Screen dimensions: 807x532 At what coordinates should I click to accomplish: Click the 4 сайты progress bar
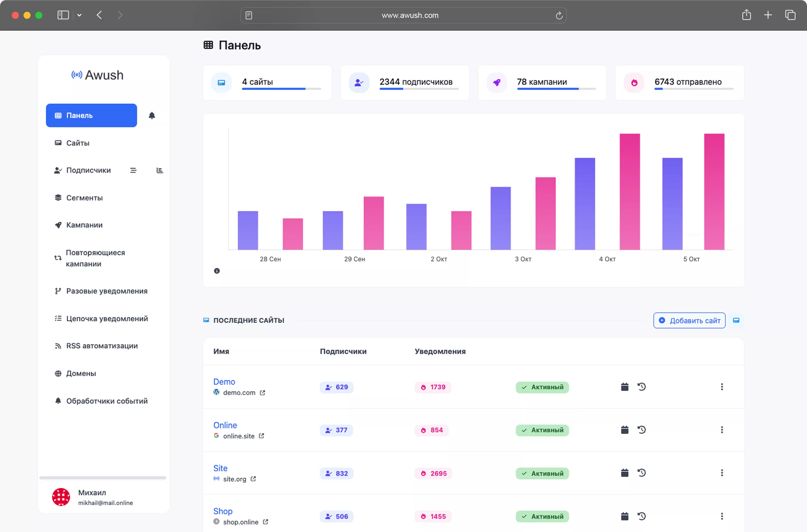pos(281,89)
